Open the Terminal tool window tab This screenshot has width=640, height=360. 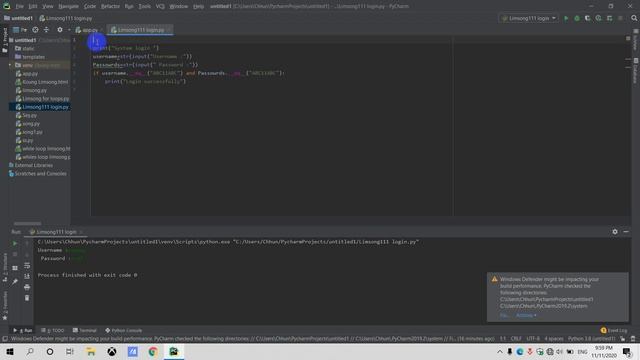coord(85,330)
